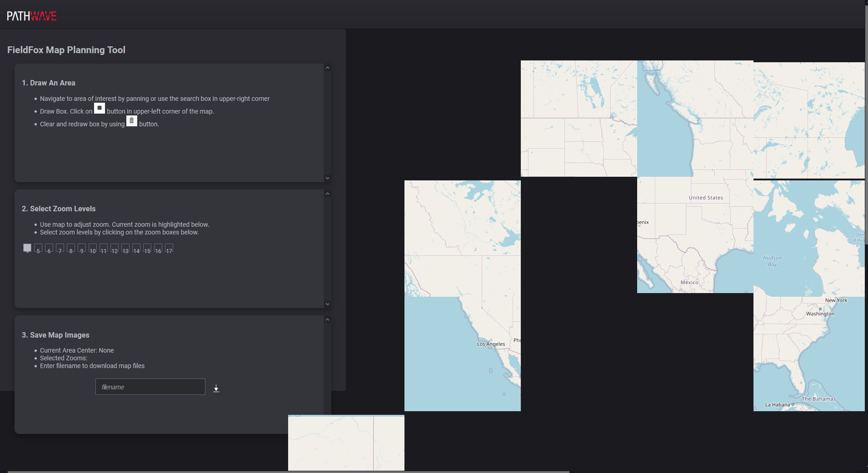The image size is (868, 473).
Task: Click the draw box square icon
Action: click(x=100, y=108)
